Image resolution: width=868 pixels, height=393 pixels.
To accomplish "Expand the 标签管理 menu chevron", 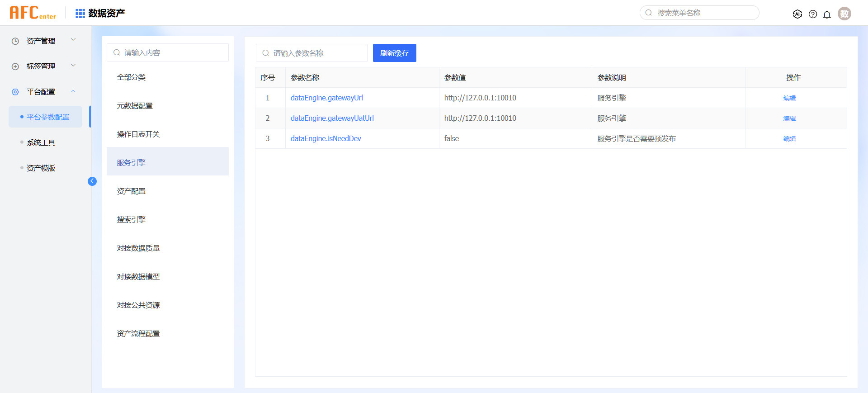I will point(73,66).
